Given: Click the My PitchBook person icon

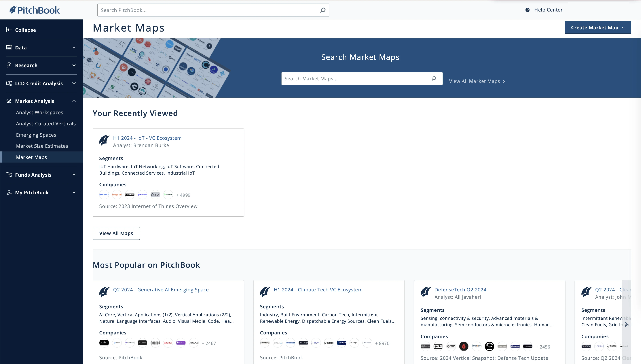Looking at the screenshot, I should (9, 193).
